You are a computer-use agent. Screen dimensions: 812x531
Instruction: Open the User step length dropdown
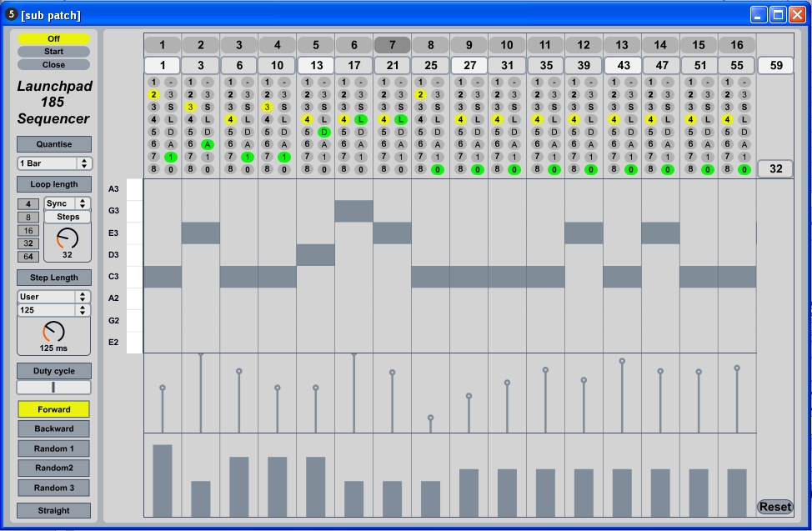click(x=54, y=297)
